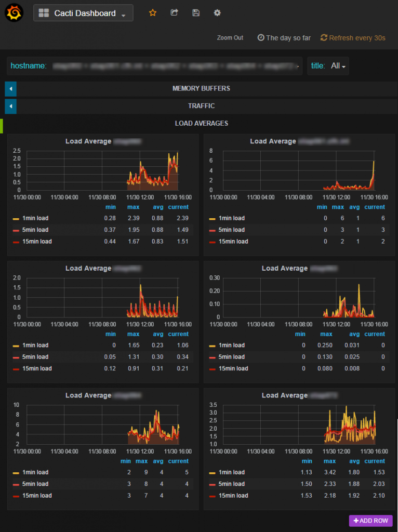398x532 pixels.
Task: Expand the Traffic row arrow
Action: point(11,106)
